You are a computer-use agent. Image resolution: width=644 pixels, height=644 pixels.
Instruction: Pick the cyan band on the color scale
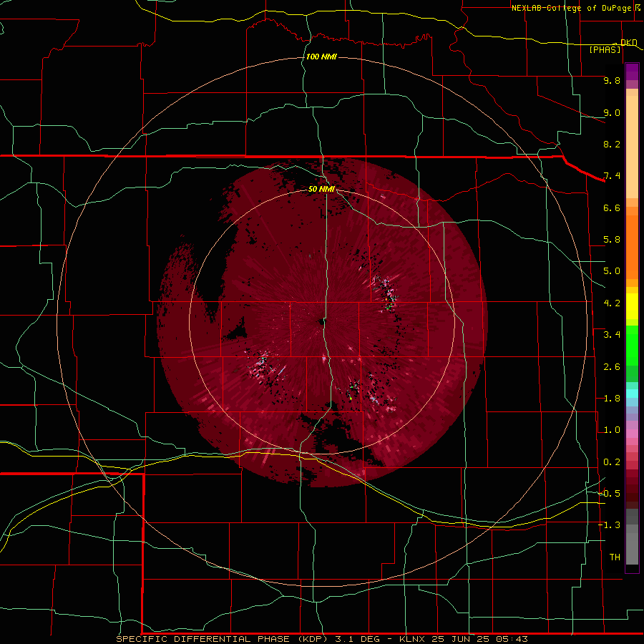[x=632, y=394]
